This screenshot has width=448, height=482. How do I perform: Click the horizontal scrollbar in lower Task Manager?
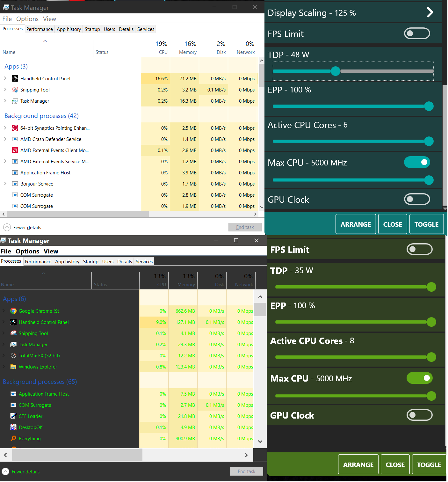76,455
